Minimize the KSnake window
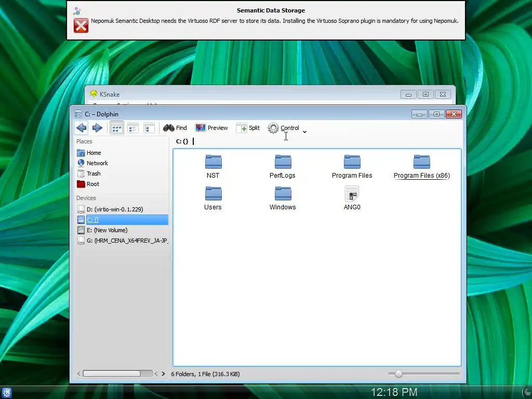Viewport: 532px width, 399px height. pos(408,95)
